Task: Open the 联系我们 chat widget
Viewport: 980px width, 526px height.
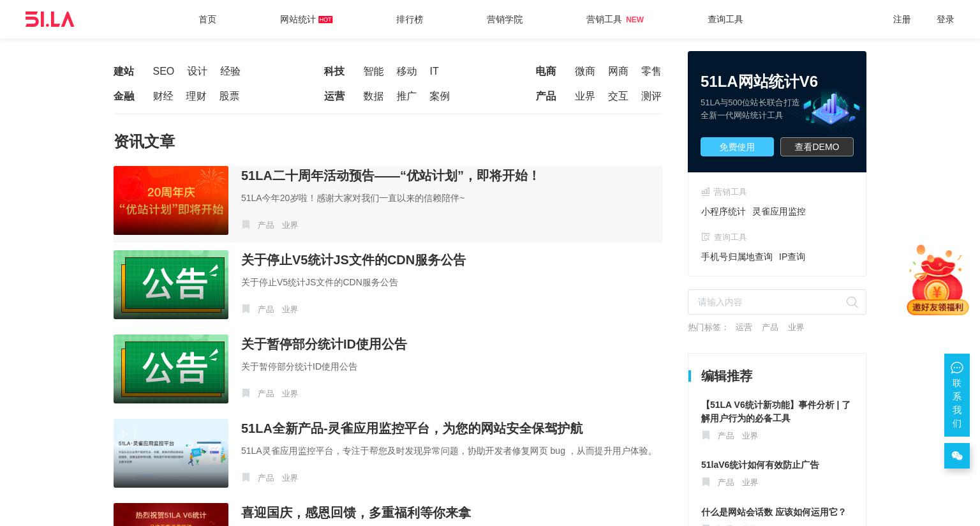Action: [956, 395]
